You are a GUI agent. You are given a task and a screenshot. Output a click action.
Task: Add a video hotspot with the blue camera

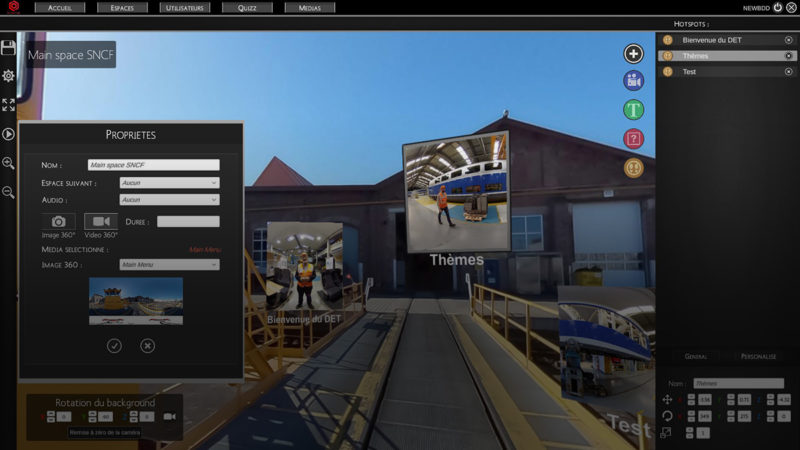633,81
